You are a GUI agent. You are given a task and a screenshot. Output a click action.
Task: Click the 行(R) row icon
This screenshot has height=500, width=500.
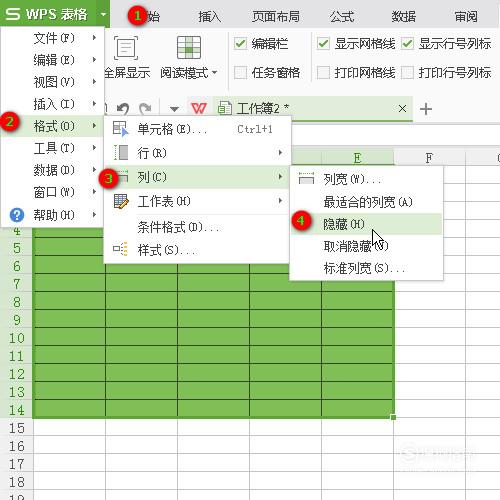click(x=121, y=153)
